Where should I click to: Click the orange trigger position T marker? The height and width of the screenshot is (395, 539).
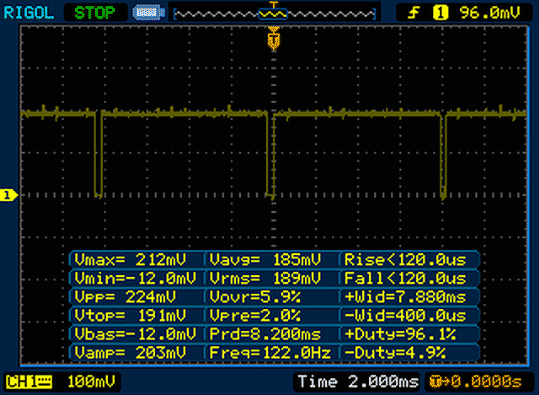click(274, 39)
